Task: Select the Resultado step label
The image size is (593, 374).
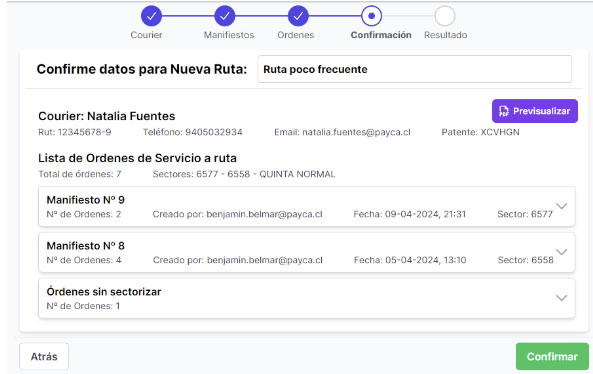Action: tap(446, 35)
